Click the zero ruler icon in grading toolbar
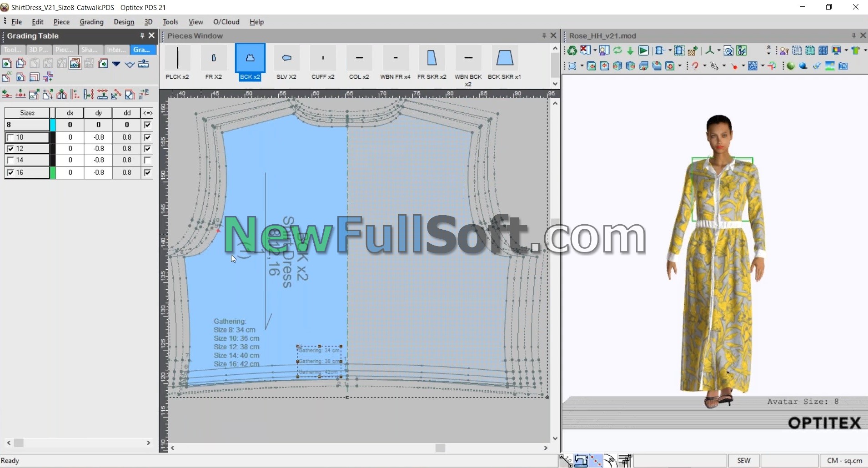Image resolution: width=868 pixels, height=468 pixels. pyautogui.click(x=143, y=63)
